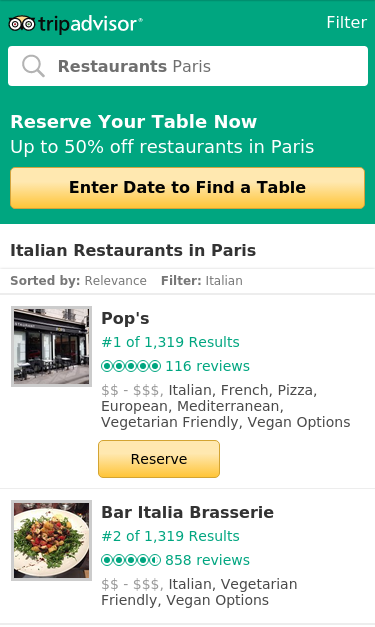Click the magnifying glass search icon
Image resolution: width=375 pixels, height=627 pixels.
(33, 66)
